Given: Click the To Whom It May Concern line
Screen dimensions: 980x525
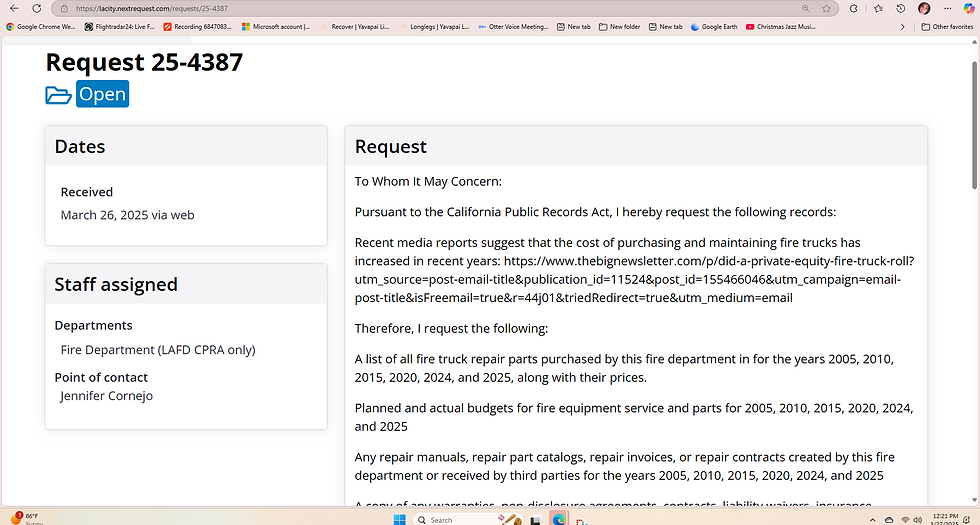Looking at the screenshot, I should coord(428,182).
